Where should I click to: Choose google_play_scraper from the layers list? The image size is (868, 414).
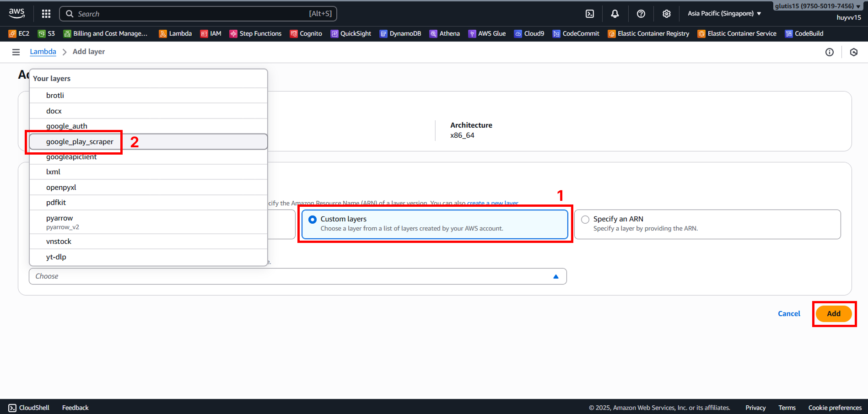coord(80,142)
